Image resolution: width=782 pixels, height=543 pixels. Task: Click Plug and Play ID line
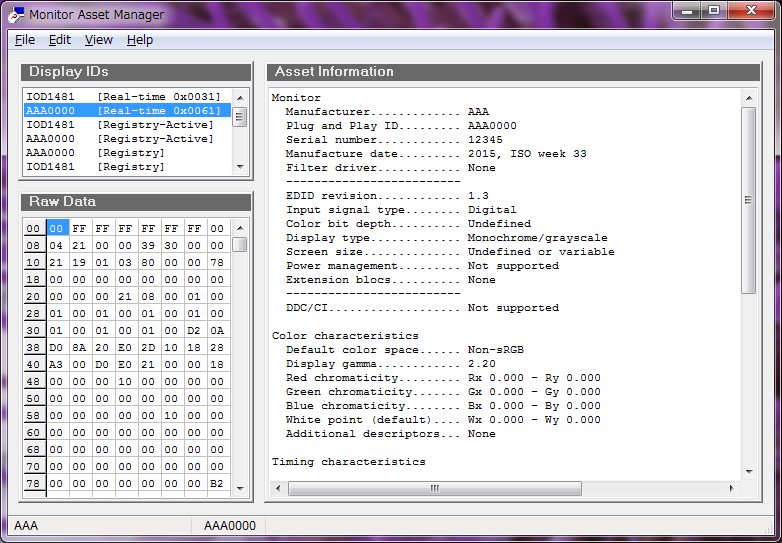tap(401, 126)
